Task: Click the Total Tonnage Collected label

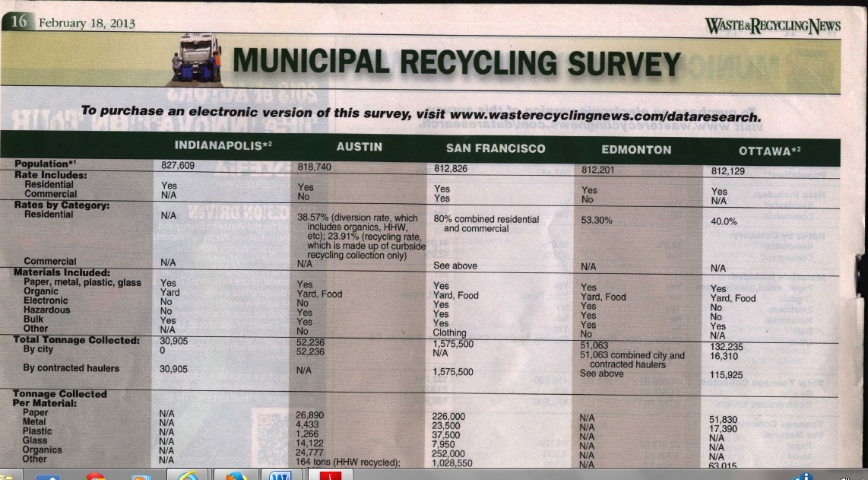Action: click(76, 340)
